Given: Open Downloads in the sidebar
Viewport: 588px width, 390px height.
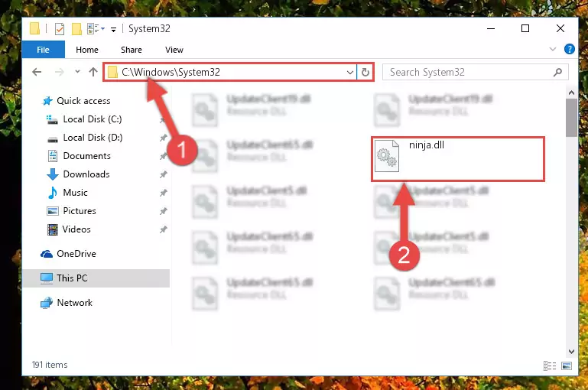Looking at the screenshot, I should click(86, 174).
